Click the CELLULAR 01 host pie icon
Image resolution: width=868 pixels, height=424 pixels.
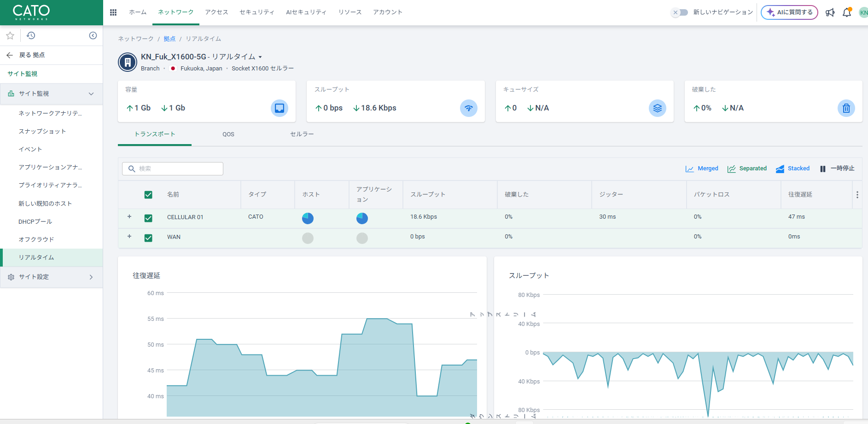click(308, 218)
